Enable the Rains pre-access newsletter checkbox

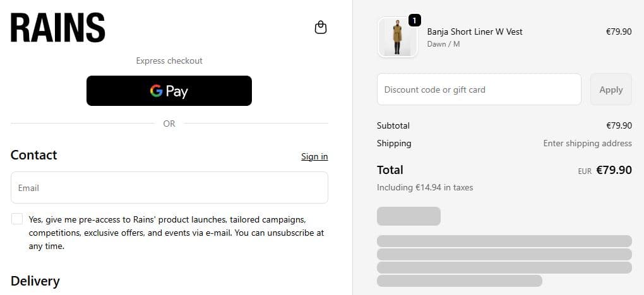(17, 219)
